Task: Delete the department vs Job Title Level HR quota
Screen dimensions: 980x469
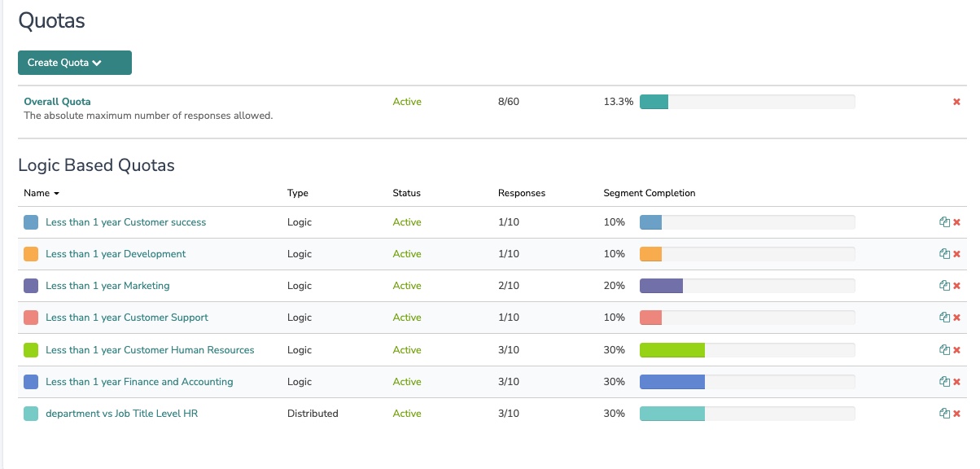Action: click(957, 414)
